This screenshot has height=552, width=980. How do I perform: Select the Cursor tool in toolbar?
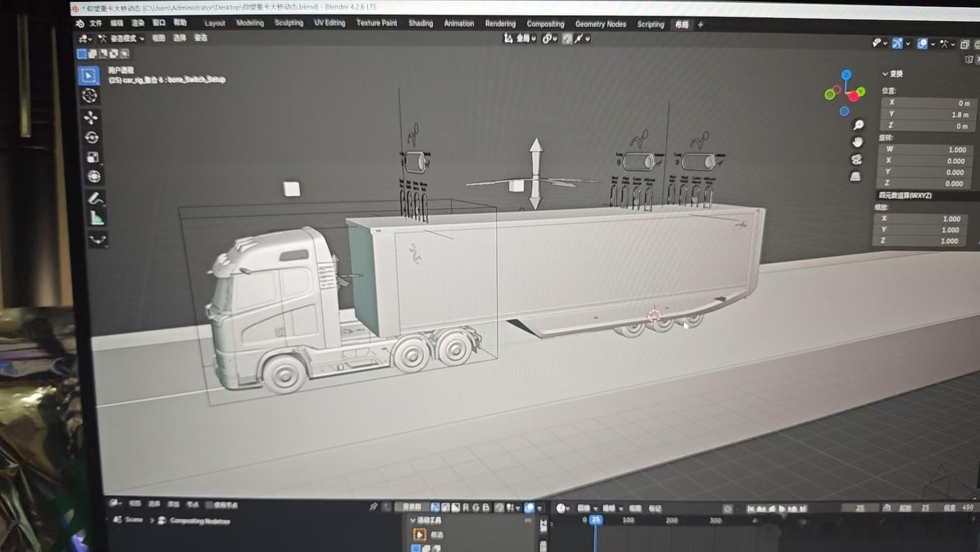pyautogui.click(x=90, y=96)
